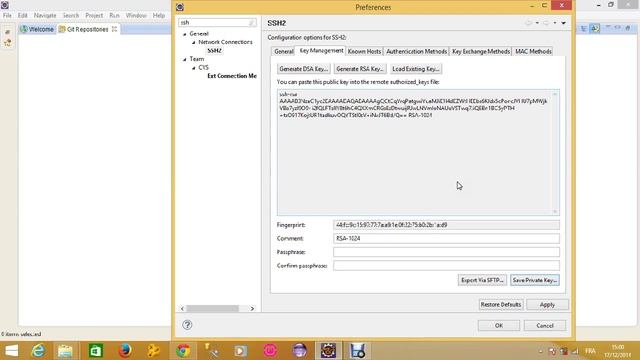Viewport: 640px width, 360px height.
Task: Launch Firefox from the taskbar
Action: tap(125, 351)
